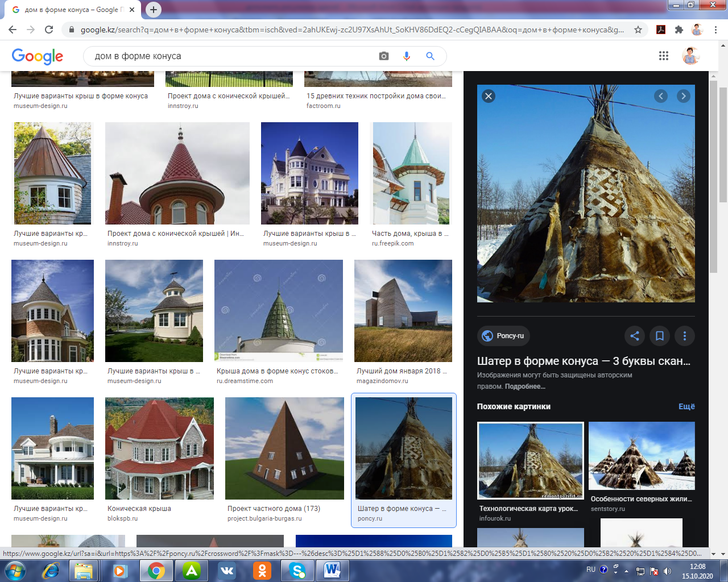Open the Google account avatar
The image size is (728, 582).
(x=691, y=56)
